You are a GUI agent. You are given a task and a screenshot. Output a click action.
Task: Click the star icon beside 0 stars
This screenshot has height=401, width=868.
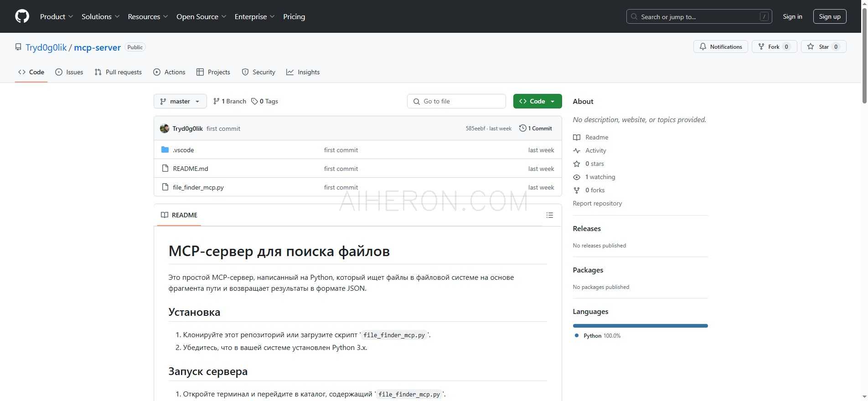[577, 164]
